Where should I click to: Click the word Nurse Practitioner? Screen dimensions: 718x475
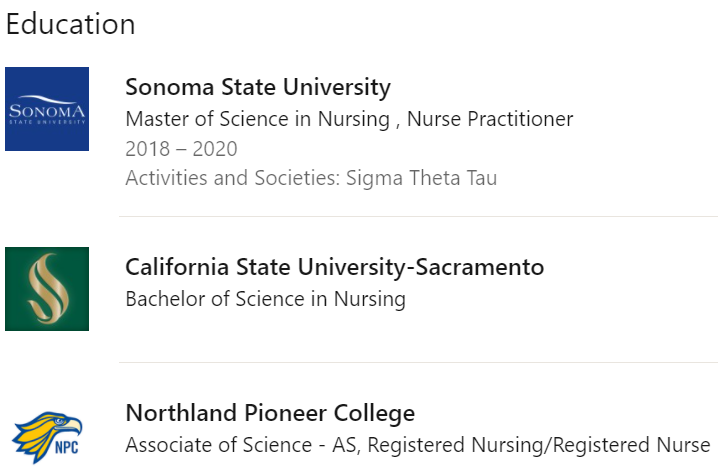click(x=490, y=119)
